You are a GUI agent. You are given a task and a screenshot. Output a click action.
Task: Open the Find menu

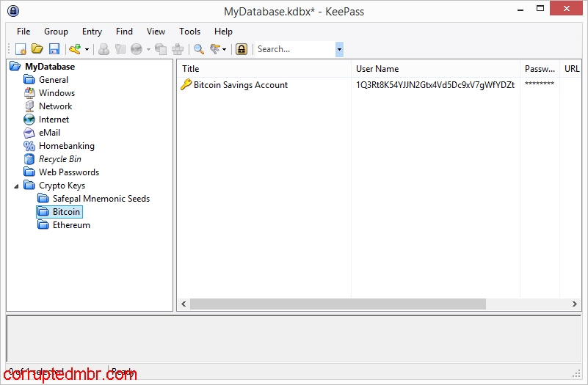point(124,32)
